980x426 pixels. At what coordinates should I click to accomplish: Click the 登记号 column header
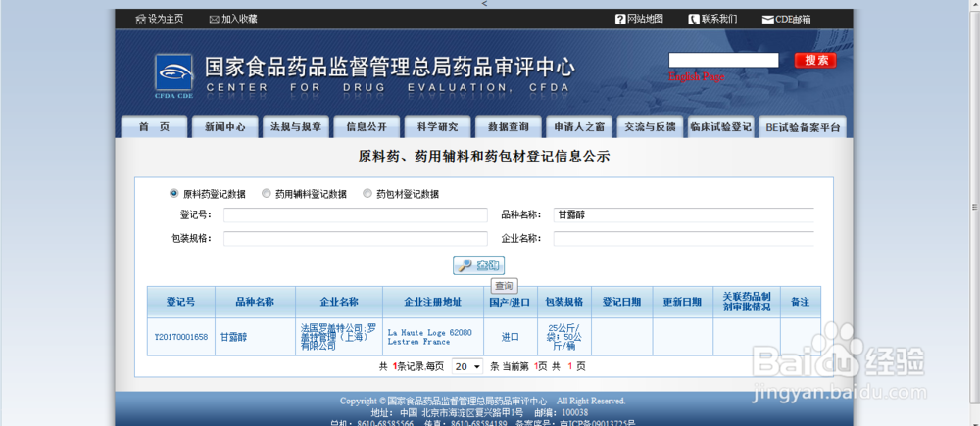coord(181,302)
